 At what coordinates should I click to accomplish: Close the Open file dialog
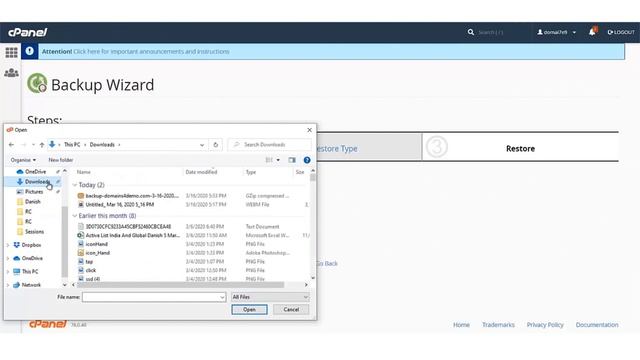tap(309, 130)
